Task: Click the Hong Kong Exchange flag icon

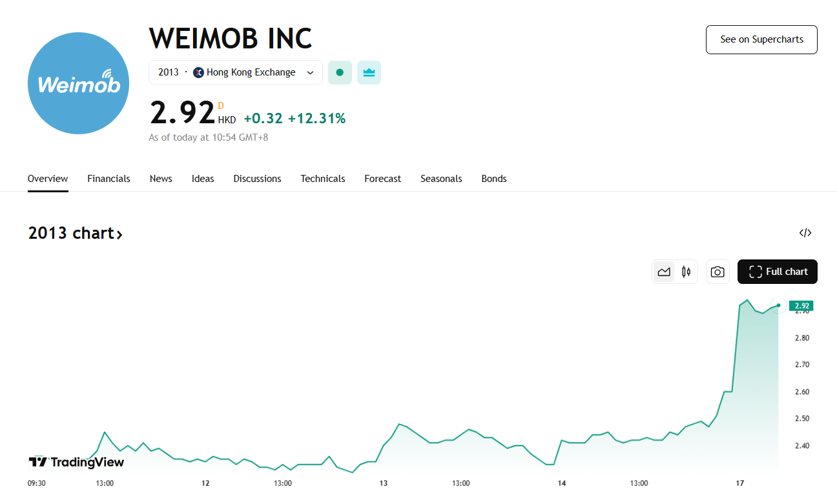Action: [x=198, y=72]
